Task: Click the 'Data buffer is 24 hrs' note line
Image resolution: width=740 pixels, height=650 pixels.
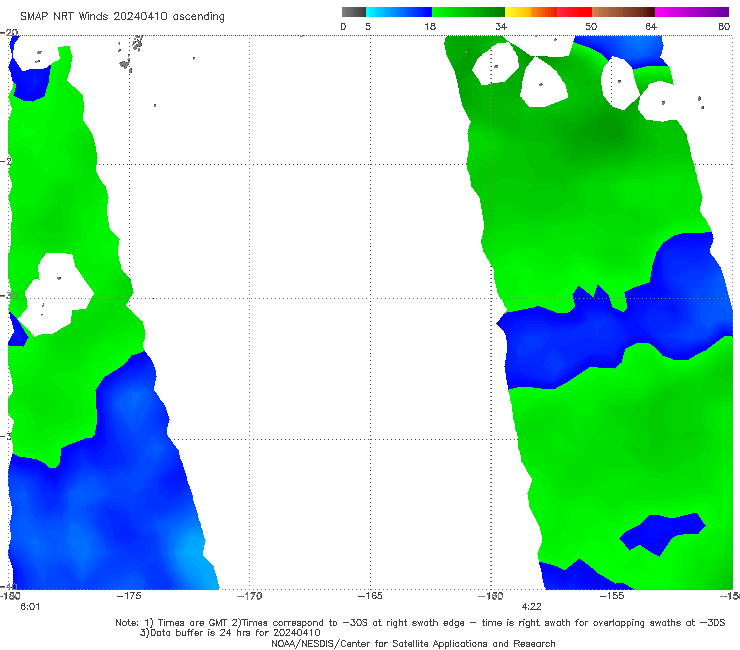Action: (230, 633)
